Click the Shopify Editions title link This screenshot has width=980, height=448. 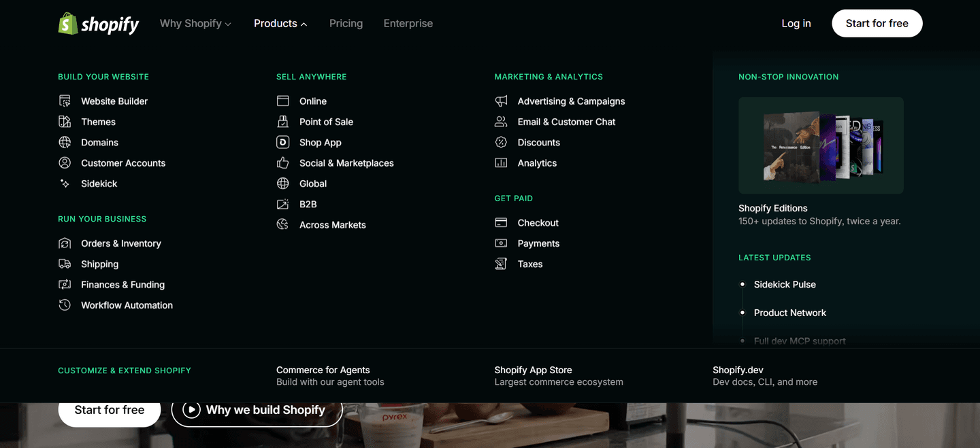pos(773,208)
